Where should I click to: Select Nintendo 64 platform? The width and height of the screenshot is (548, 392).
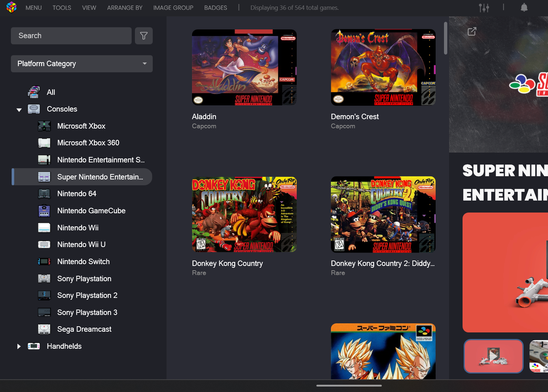[x=77, y=194]
